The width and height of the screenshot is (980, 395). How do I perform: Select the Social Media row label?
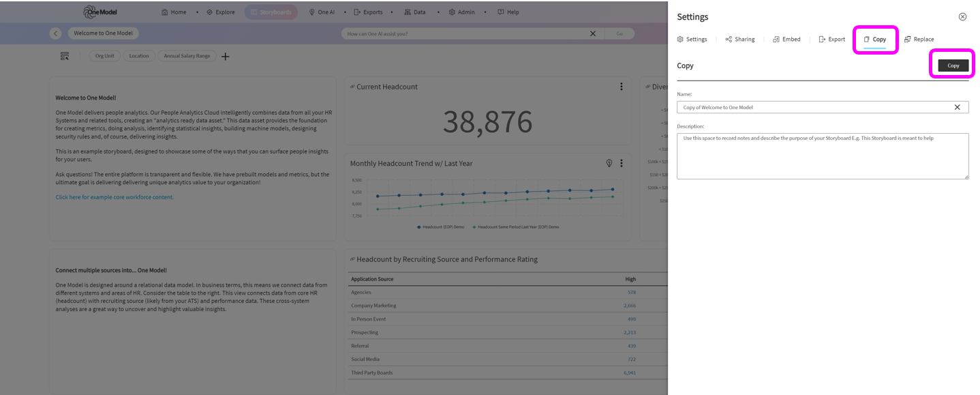[365, 359]
